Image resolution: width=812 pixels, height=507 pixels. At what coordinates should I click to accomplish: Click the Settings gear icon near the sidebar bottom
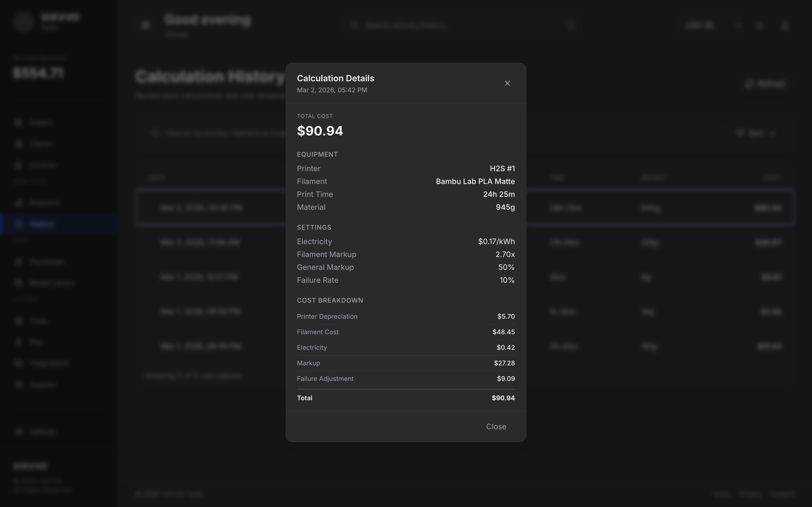click(19, 432)
